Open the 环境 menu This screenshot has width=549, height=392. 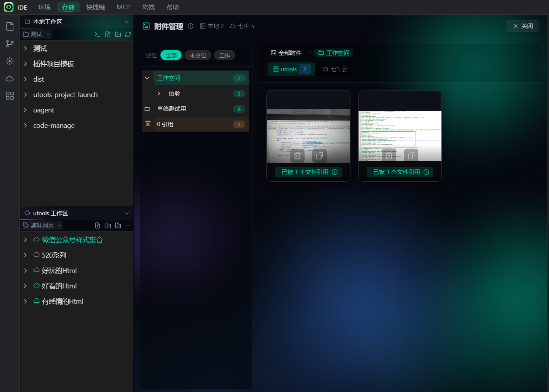point(44,7)
